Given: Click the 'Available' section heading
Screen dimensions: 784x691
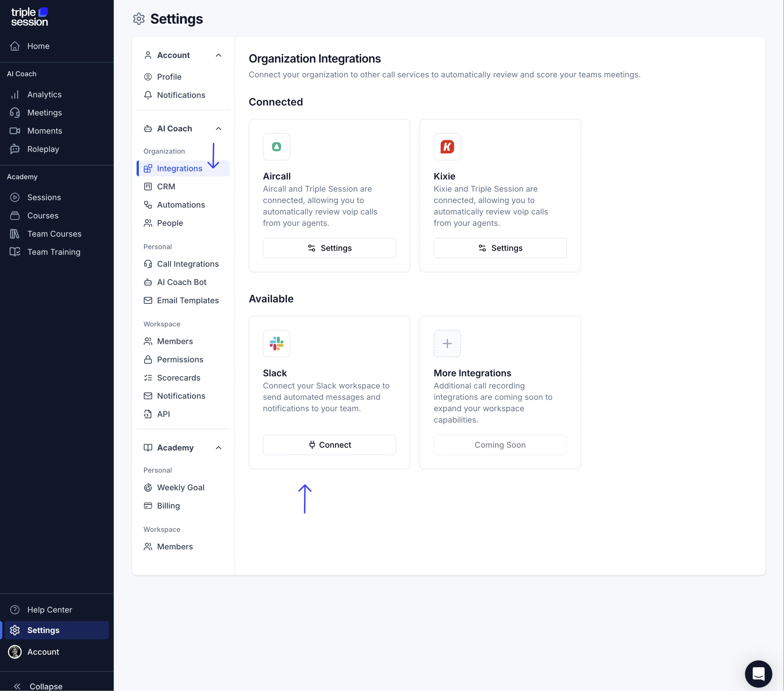Looking at the screenshot, I should click(271, 299).
